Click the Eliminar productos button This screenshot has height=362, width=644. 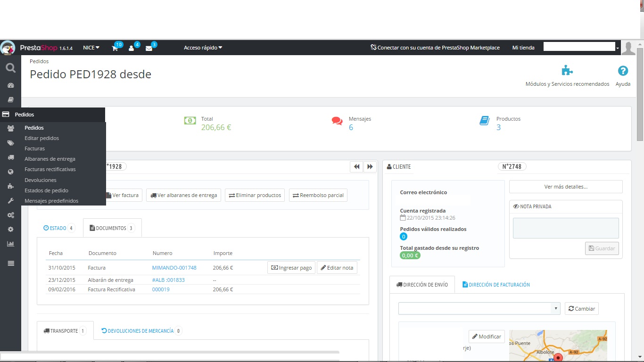pos(255,195)
